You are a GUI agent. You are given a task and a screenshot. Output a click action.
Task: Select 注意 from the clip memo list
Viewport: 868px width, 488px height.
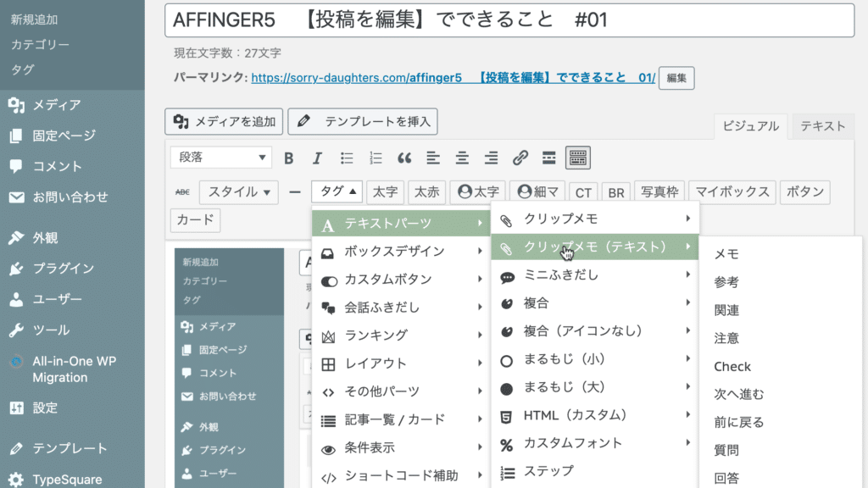726,338
